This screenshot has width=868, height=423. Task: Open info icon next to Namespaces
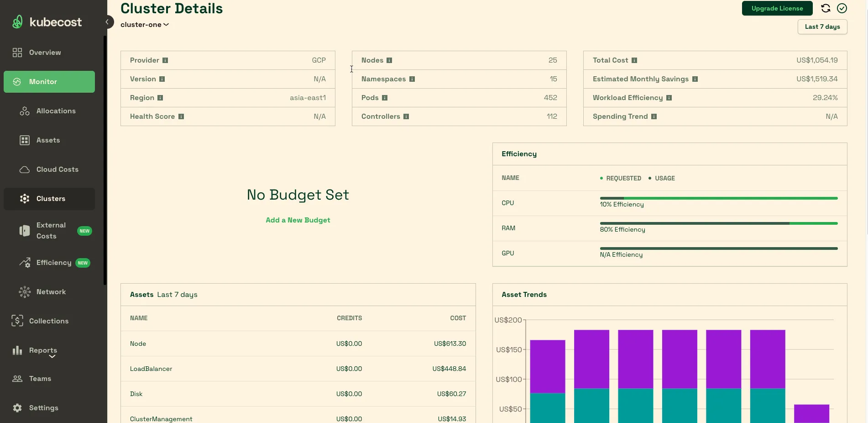coord(412,79)
